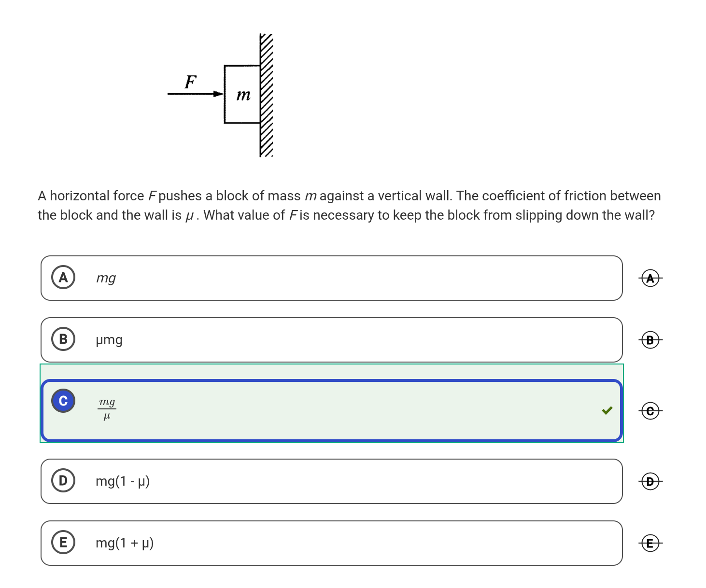Viewport: 706px width, 588px height.
Task: Pick the circled letter E option
Action: (63, 543)
